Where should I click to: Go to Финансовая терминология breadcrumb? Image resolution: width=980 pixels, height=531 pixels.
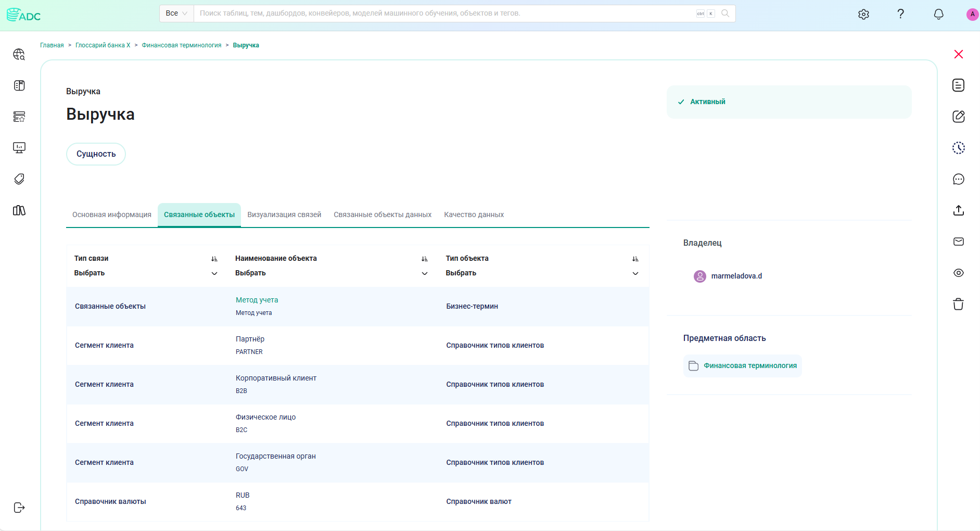tap(182, 45)
